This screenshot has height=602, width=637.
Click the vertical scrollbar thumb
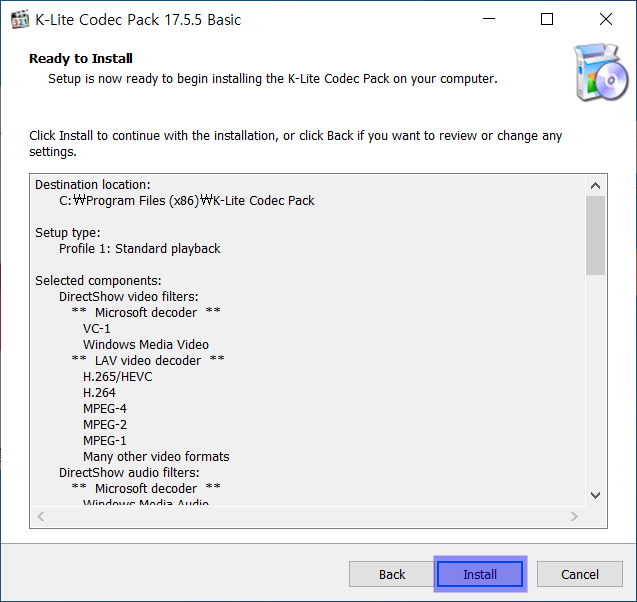(596, 236)
